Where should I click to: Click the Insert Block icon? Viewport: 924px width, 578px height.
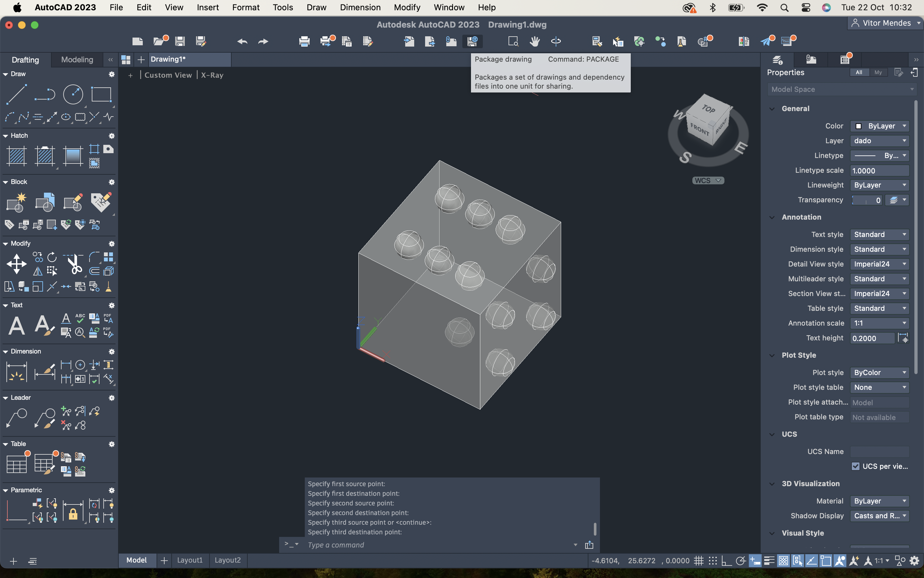tap(45, 202)
